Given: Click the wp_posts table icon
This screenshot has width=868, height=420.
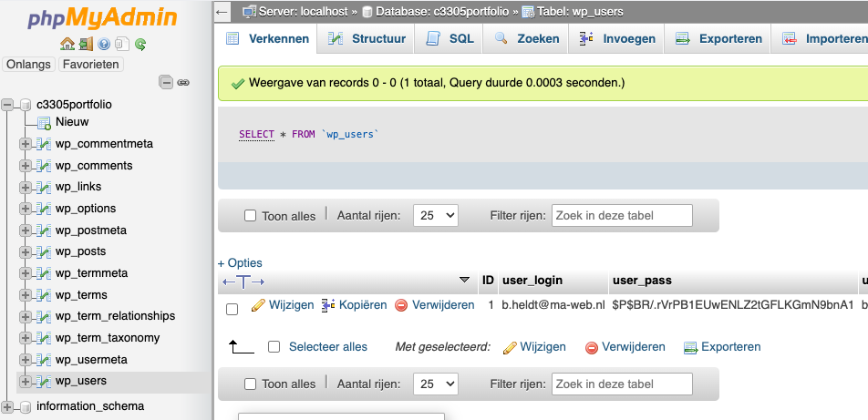Looking at the screenshot, I should 44,251.
